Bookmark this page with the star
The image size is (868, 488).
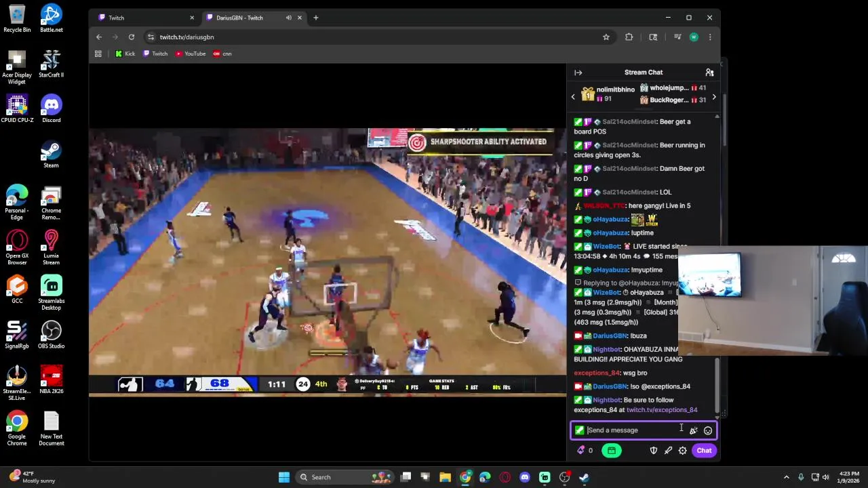606,37
